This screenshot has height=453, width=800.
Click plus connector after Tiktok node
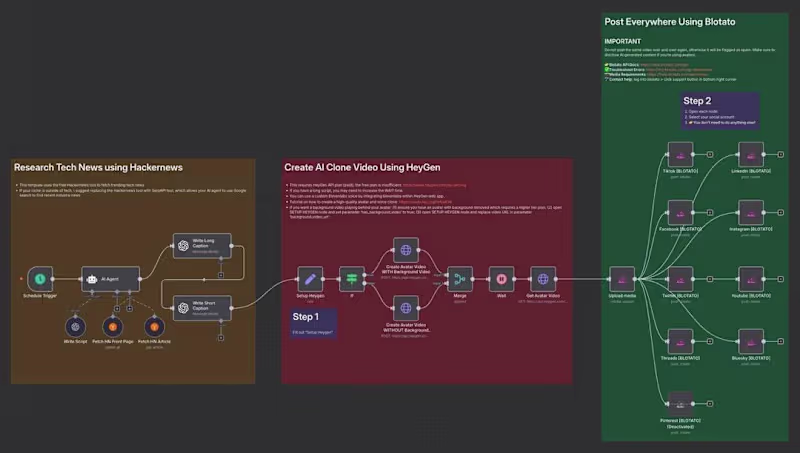tap(710, 154)
